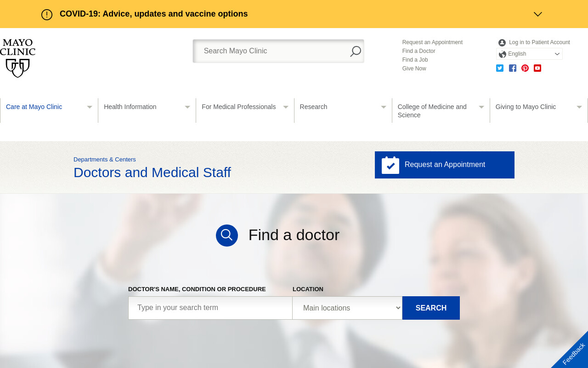Click the Find a doctor heading text
Screen dimensions: 588x368
(294, 235)
